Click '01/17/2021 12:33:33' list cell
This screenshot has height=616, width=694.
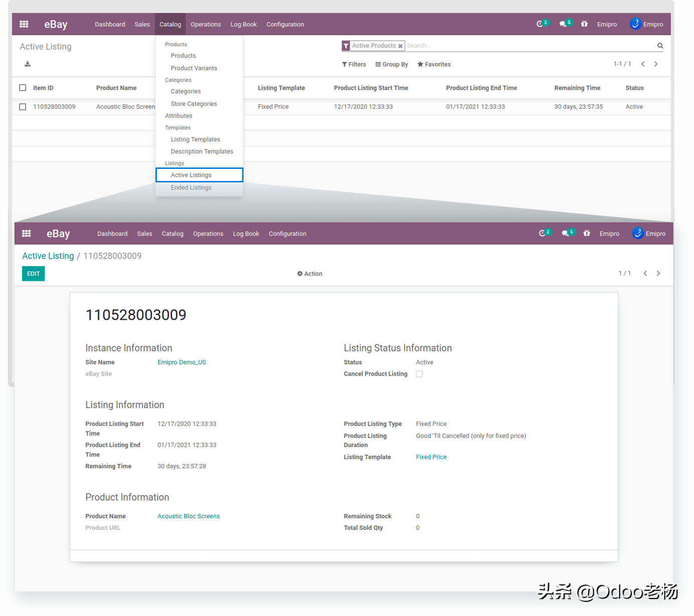(x=475, y=107)
